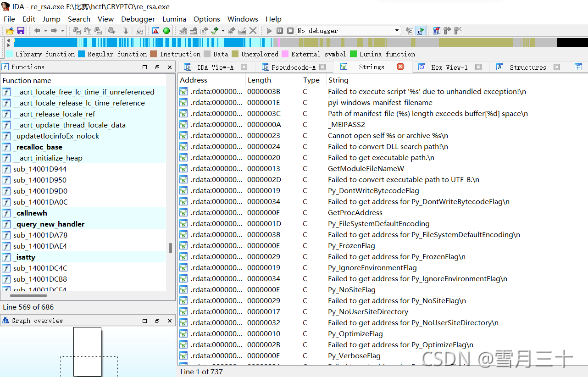Open the debugger selection dropdown
This screenshot has width=588, height=377.
(397, 30)
